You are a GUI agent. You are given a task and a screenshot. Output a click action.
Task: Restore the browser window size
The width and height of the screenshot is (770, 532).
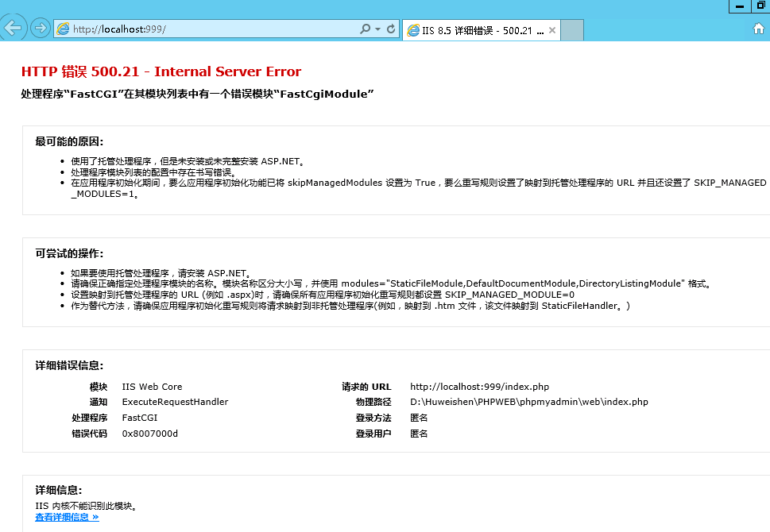[x=760, y=6]
